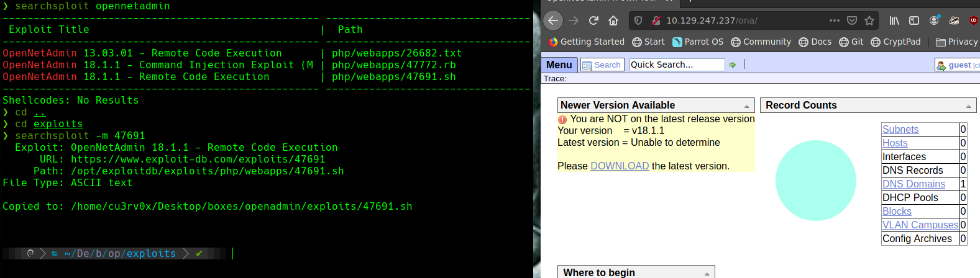Click php/webapps/47691.sh path in terminal results
Image resolution: width=980 pixels, height=278 pixels.
pyautogui.click(x=394, y=76)
